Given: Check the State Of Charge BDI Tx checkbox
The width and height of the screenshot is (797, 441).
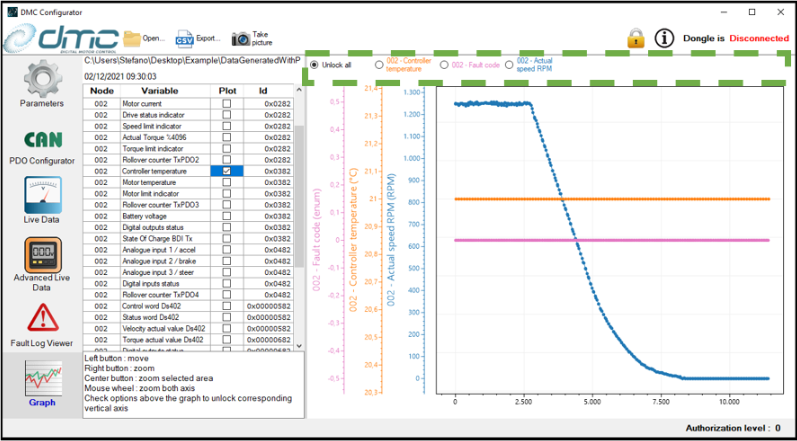Looking at the screenshot, I should click(x=227, y=238).
